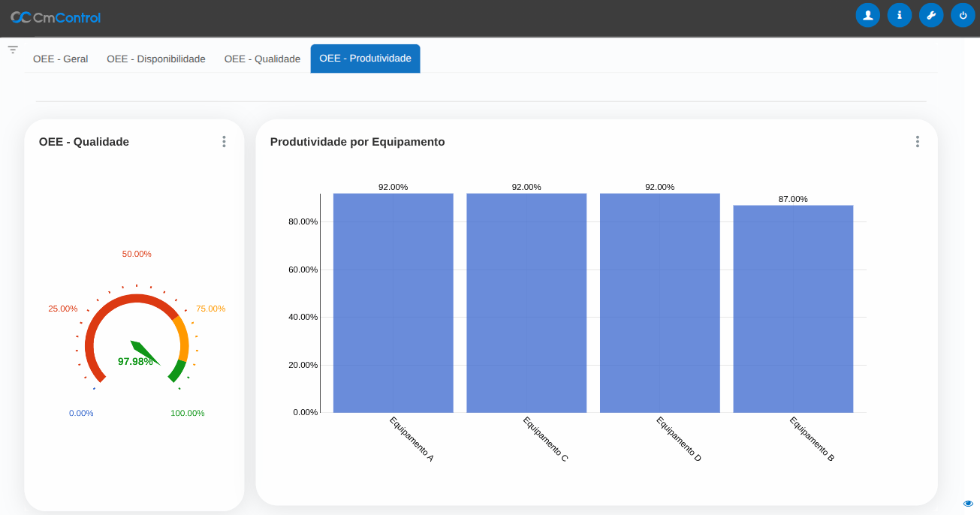Screen dimensions: 980x515
Task: Toggle the eye visibility icon
Action: pos(968,503)
